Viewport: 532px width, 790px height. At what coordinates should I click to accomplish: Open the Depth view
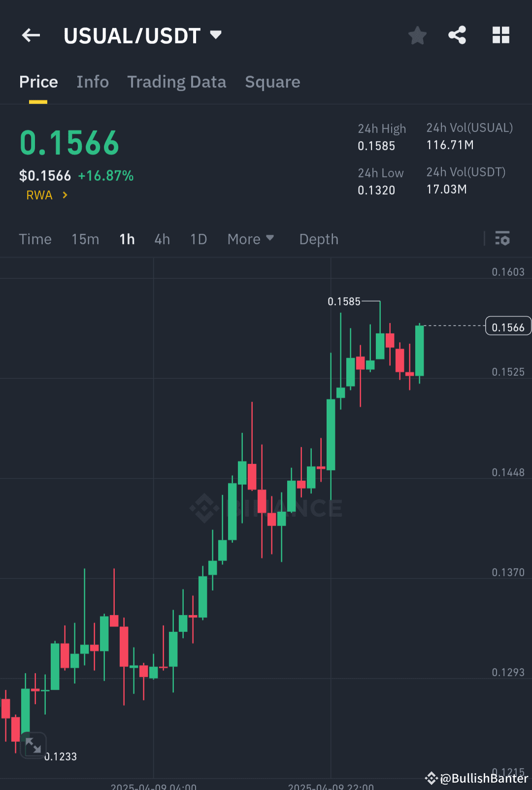(x=318, y=239)
